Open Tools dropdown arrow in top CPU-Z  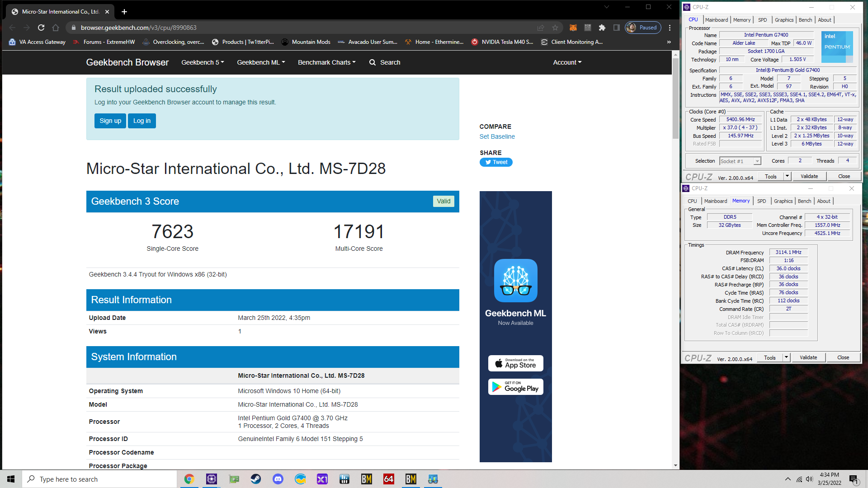tap(787, 176)
